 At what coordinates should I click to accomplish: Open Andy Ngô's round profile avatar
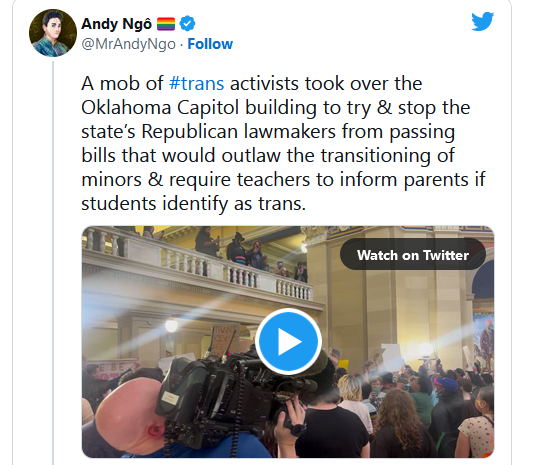[x=53, y=33]
